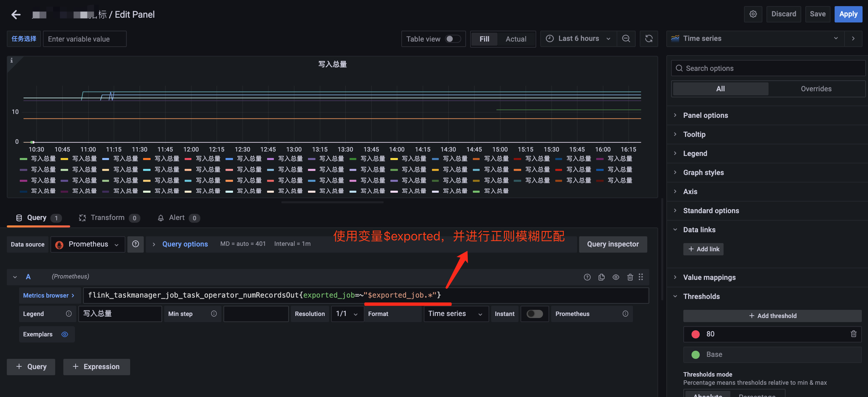Click the Apply button

(848, 14)
